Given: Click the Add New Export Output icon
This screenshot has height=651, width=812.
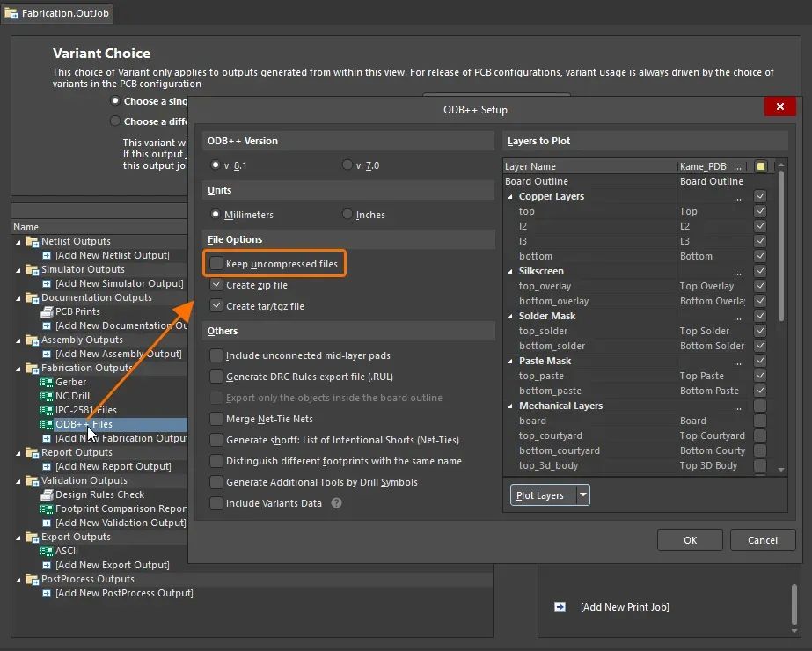Looking at the screenshot, I should point(47,565).
